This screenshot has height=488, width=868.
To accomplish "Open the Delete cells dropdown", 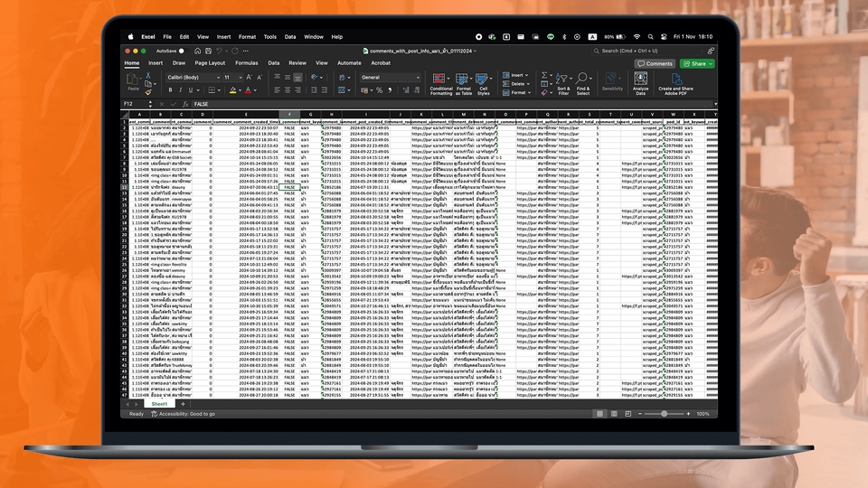I will pos(516,84).
